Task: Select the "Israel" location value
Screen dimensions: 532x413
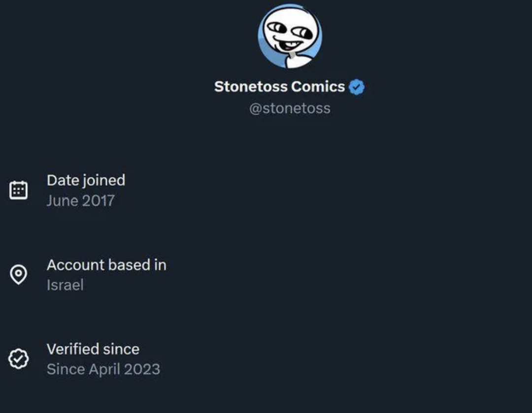Action: [x=65, y=285]
